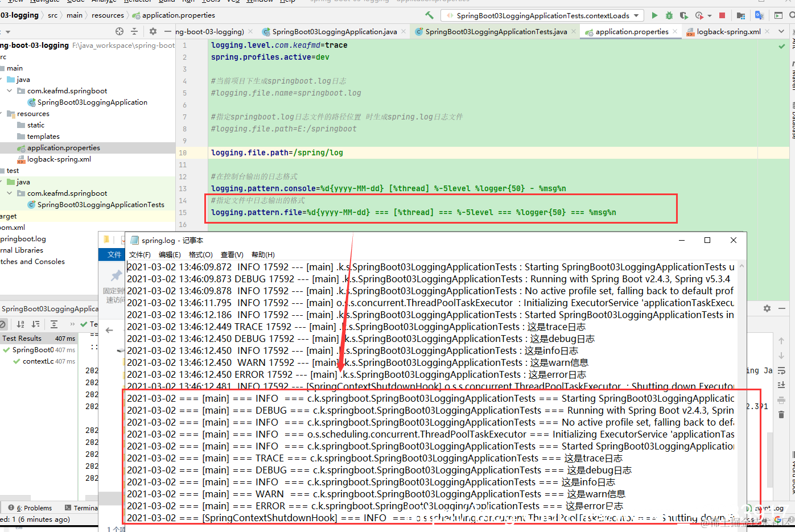This screenshot has width=795, height=532.
Task: Toggle show ignored tests icon
Action: tap(2, 324)
